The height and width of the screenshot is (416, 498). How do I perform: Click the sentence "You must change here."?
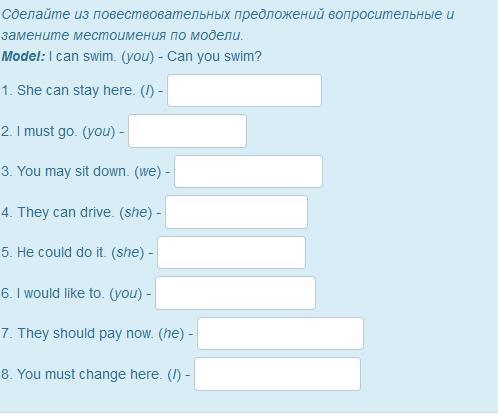[89, 374]
